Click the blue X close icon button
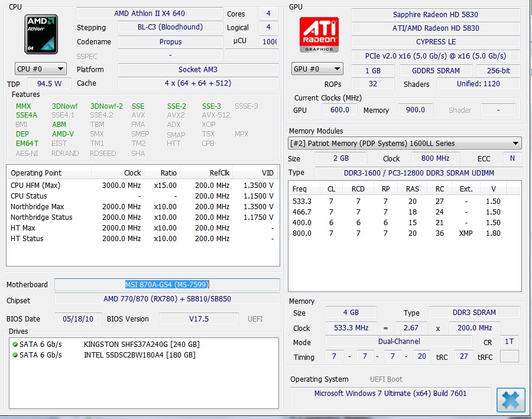The image size is (532, 419). point(511,400)
